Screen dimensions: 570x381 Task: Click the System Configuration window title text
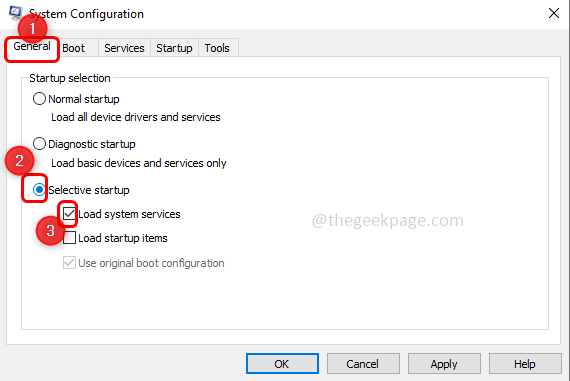86,14
